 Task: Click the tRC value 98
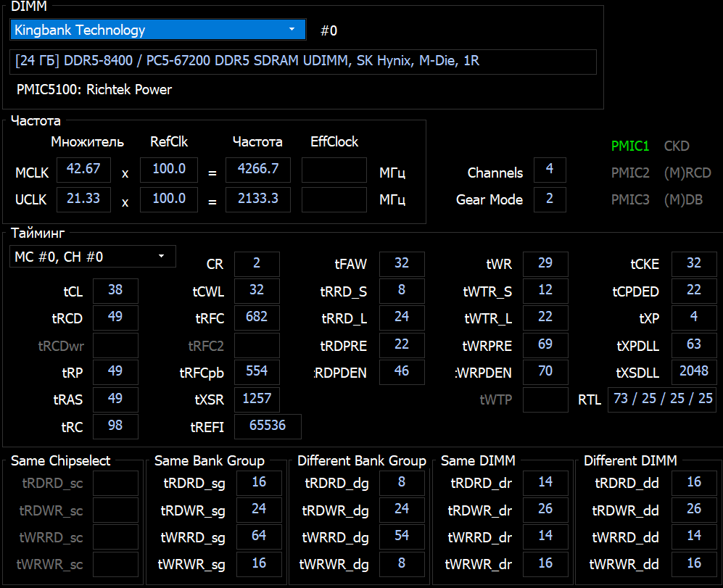click(x=115, y=426)
